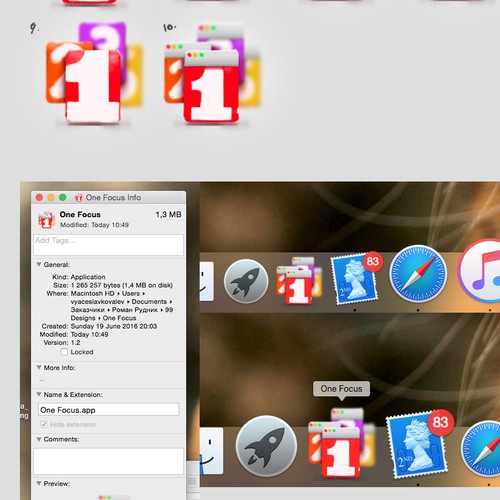The image size is (500, 500).
Task: Open Safari in the lower dock
Action: click(481, 449)
